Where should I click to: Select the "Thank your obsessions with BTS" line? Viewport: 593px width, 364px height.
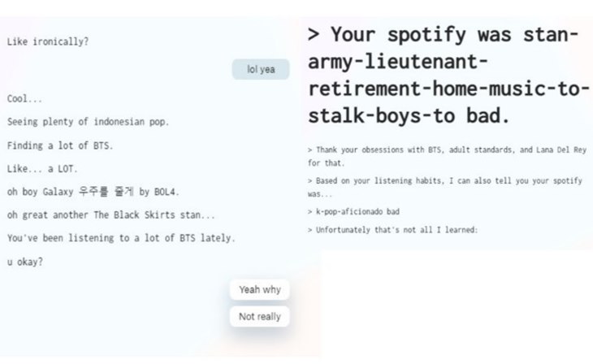pyautogui.click(x=447, y=149)
